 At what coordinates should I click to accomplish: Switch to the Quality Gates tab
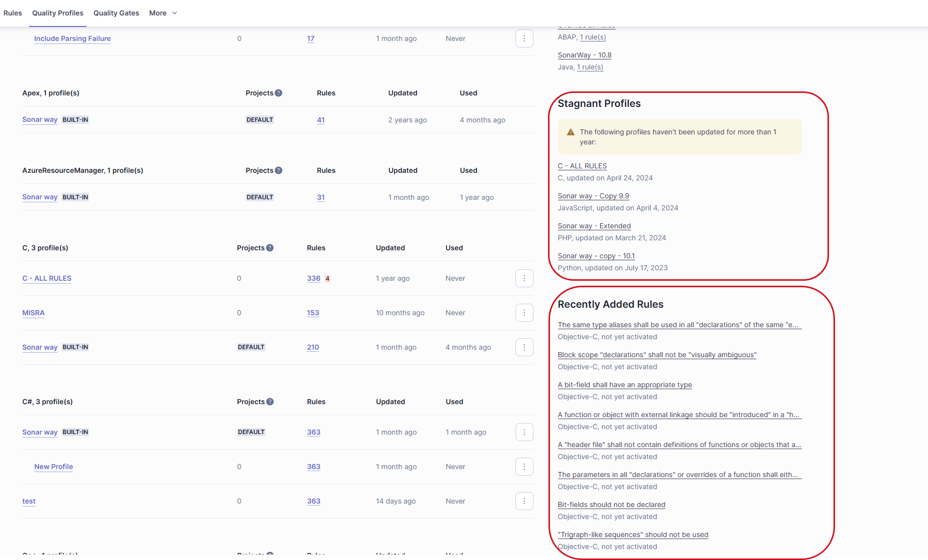point(116,13)
